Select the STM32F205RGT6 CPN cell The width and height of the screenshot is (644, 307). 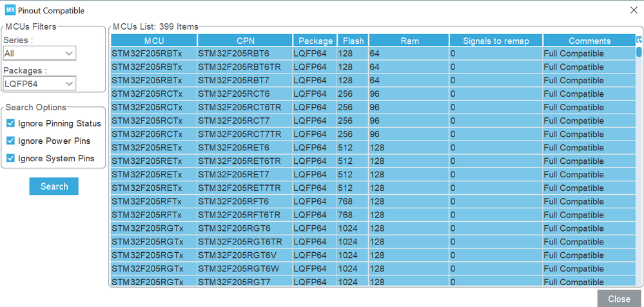(245, 228)
